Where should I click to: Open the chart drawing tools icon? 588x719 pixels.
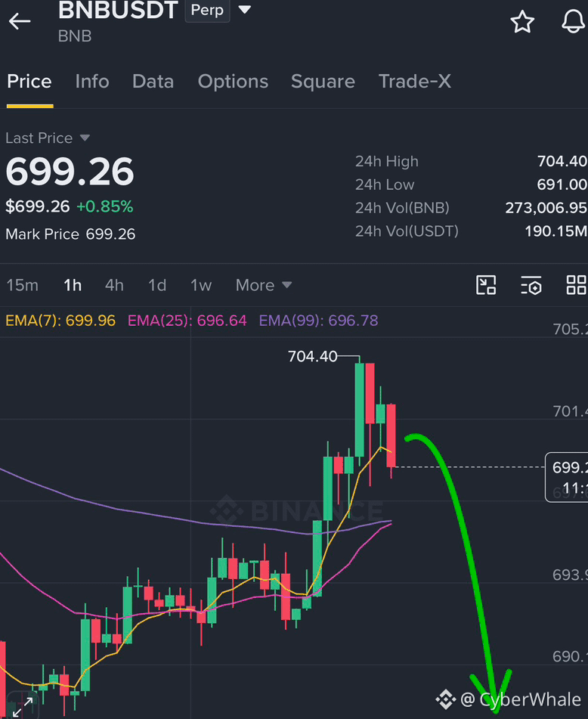click(486, 285)
